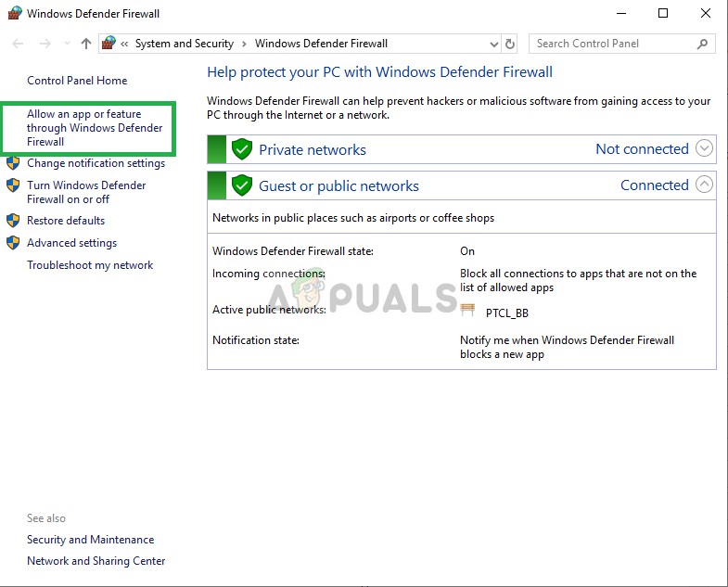Click Incoming connections label
Screen dimensions: 728x587
click(269, 274)
